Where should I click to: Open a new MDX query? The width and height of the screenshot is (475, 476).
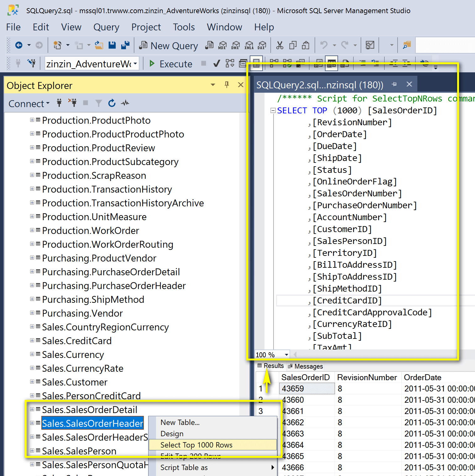click(222, 45)
